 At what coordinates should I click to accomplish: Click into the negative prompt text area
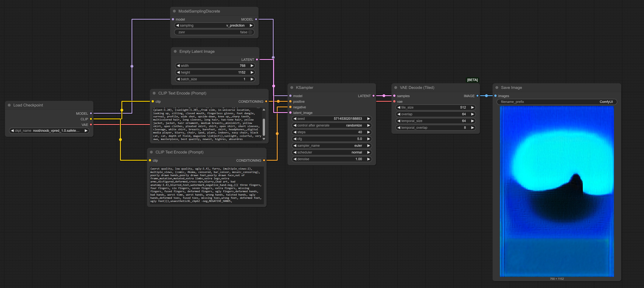click(x=207, y=185)
